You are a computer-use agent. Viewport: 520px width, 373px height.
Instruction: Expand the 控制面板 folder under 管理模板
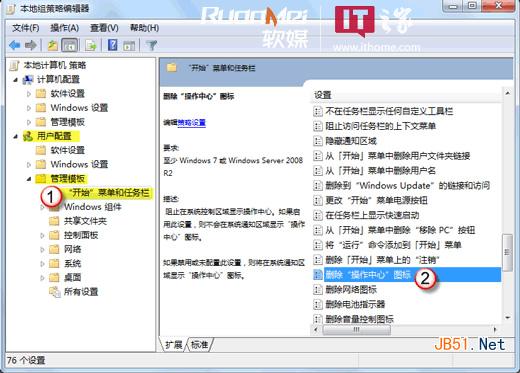[42, 236]
